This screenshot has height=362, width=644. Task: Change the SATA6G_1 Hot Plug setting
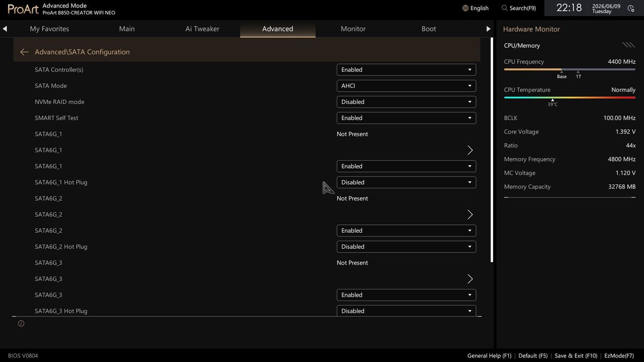[x=406, y=182]
